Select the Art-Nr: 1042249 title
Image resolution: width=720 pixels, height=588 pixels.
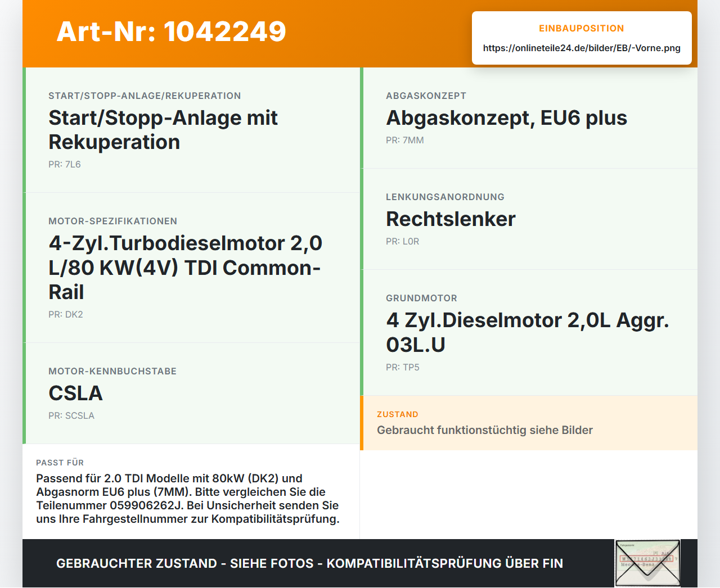(172, 31)
